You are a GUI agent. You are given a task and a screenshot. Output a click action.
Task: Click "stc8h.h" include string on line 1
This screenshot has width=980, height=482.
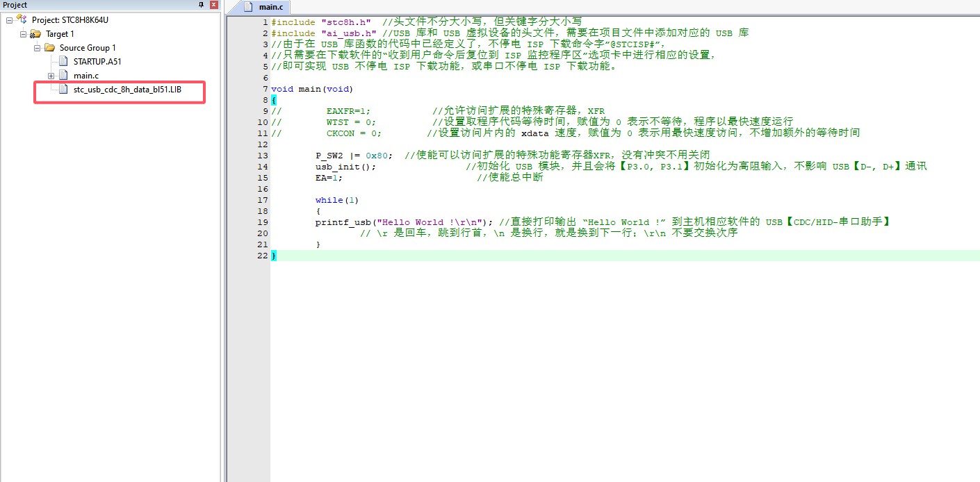pos(346,22)
